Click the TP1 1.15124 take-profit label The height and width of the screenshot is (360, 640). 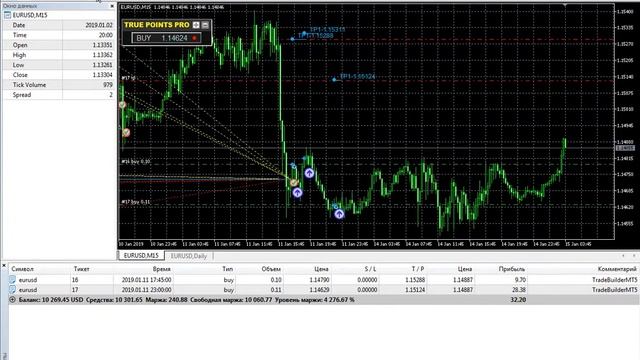coord(358,76)
